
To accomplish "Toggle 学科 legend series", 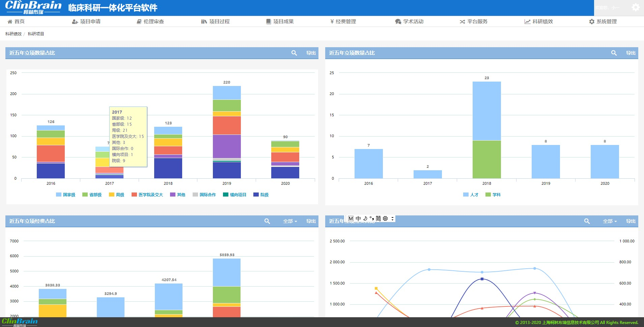I will tap(493, 195).
